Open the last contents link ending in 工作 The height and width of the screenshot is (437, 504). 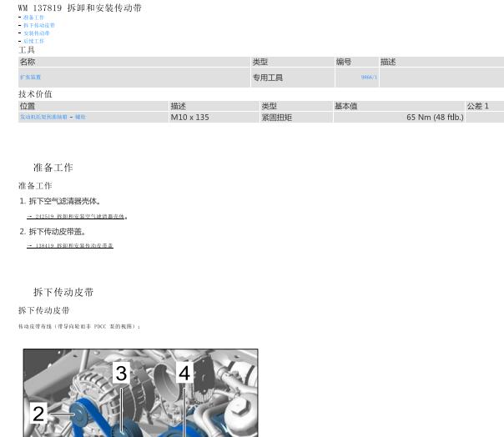coord(33,41)
